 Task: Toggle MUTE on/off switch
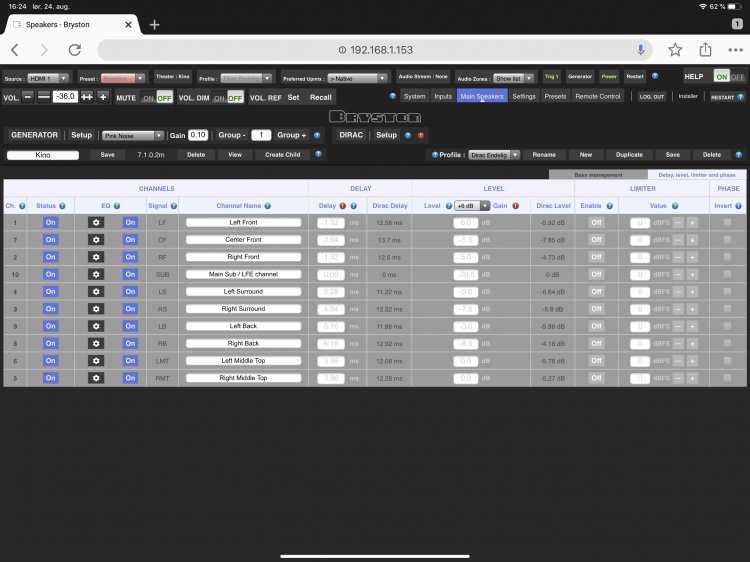(x=157, y=98)
